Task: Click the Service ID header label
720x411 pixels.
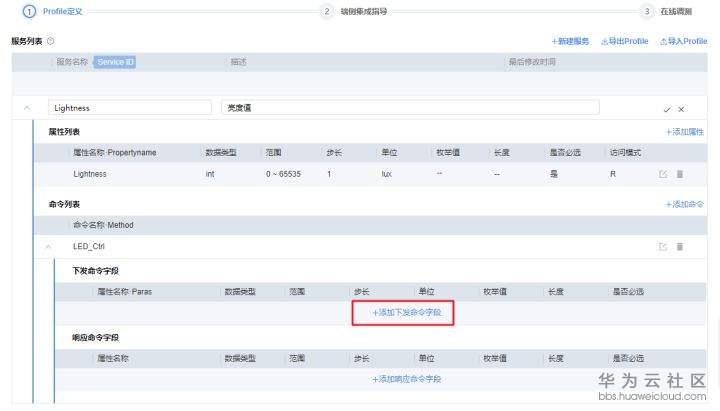Action: coord(115,62)
